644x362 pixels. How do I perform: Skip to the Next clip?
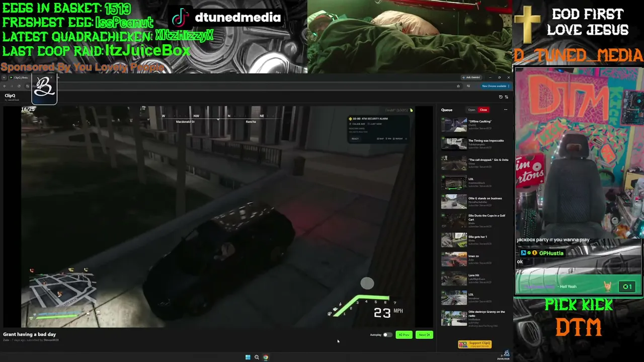coord(424,335)
